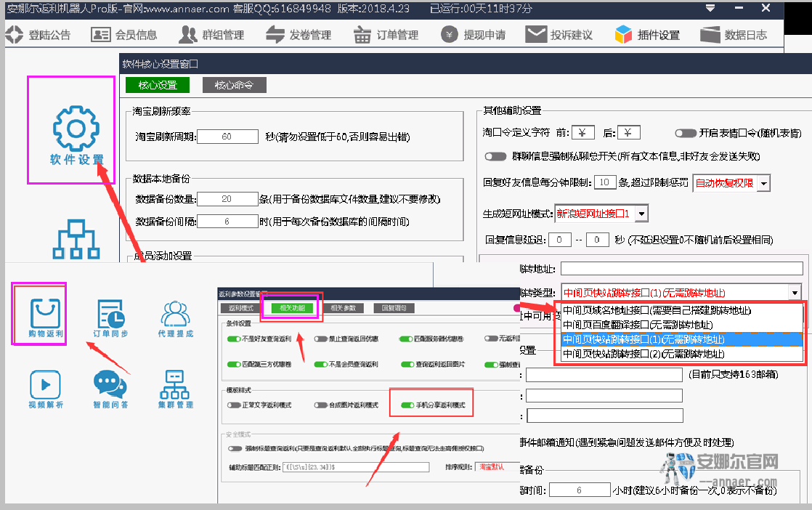Click the backup hours field showing 6
This screenshot has height=510, width=812.
pyautogui.click(x=580, y=490)
